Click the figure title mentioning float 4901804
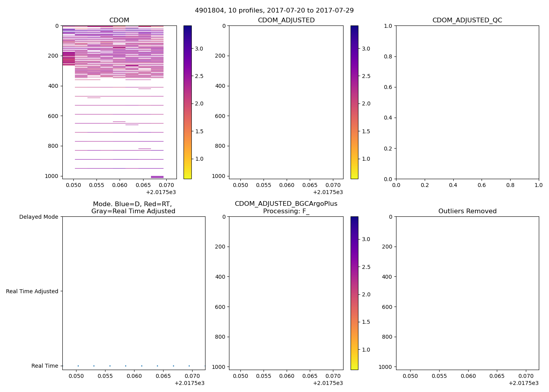 click(274, 10)
